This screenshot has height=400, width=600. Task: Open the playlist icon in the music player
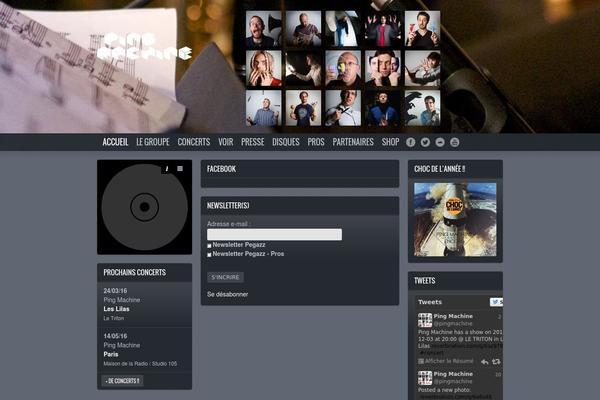pyautogui.click(x=180, y=169)
